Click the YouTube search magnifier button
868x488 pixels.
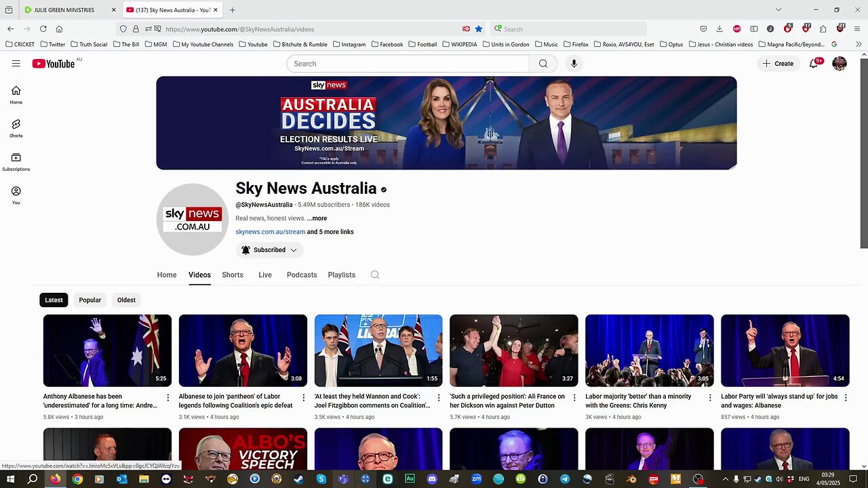tap(543, 64)
